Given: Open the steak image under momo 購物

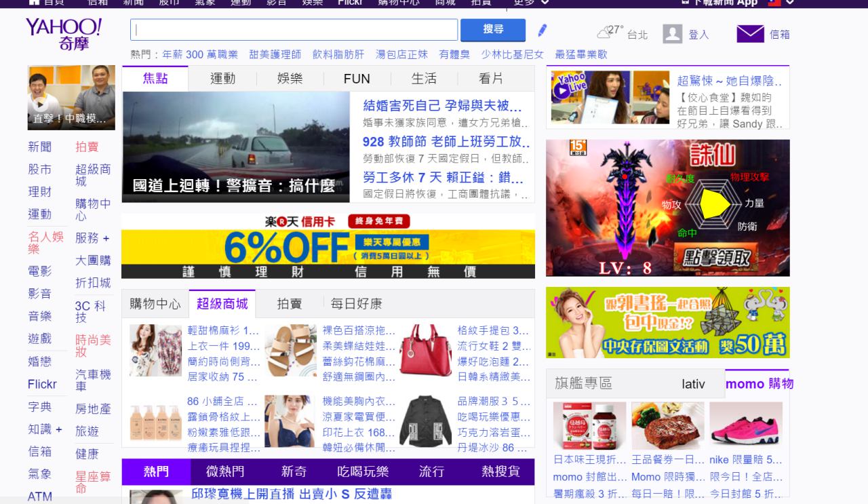Looking at the screenshot, I should click(668, 425).
